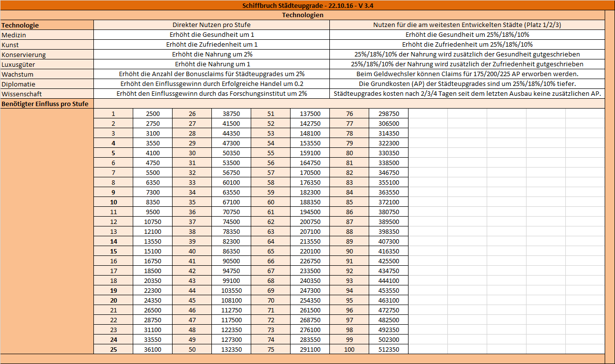The image size is (615, 364).
Task: Select cell "Erhöht die Zufriedenheit um 1"
Action: pos(211,45)
